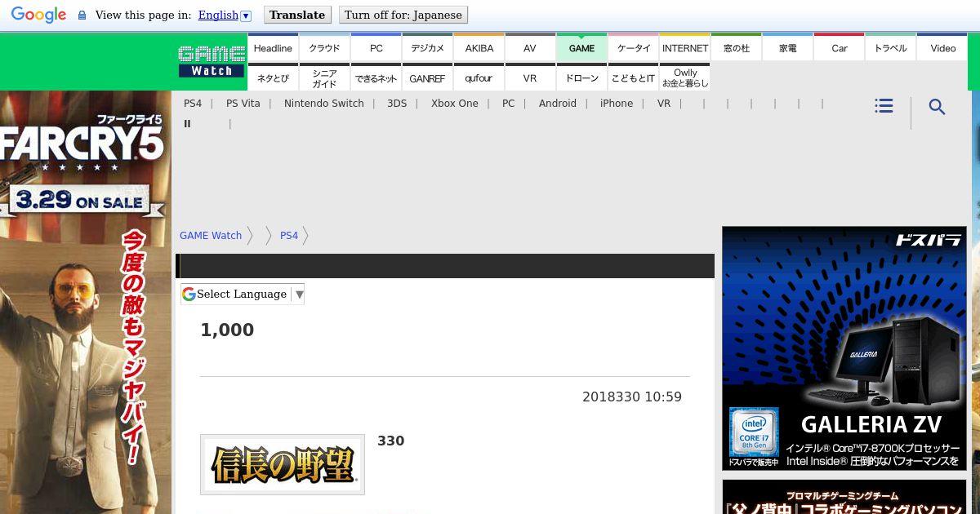Go to Xbox One category
The height and width of the screenshot is (514, 980).
[x=455, y=104]
